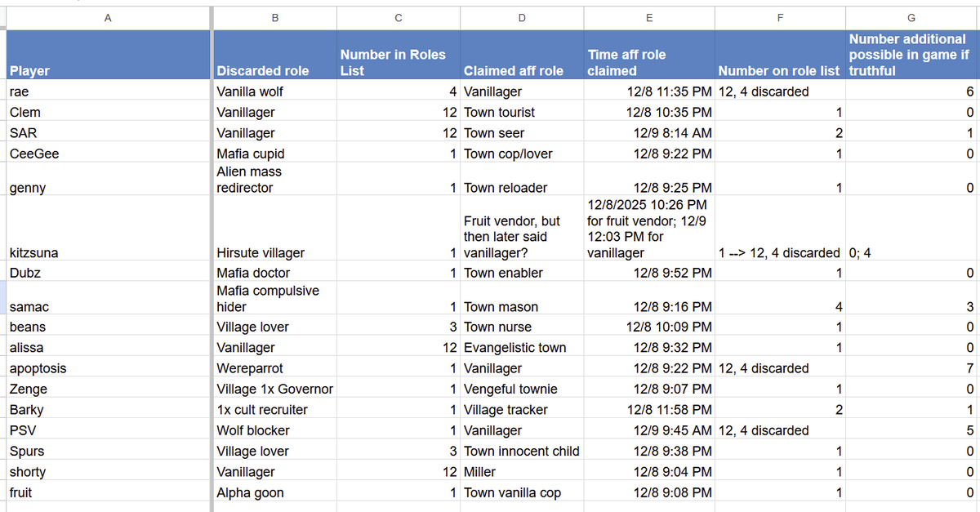
Task: Select the "Hirsute villager" cell
Action: tap(256, 253)
